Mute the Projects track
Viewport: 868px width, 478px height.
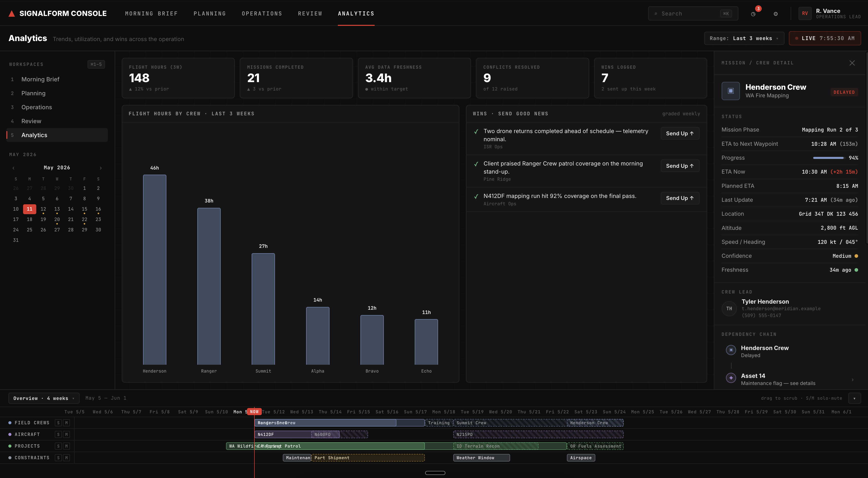pos(66,446)
